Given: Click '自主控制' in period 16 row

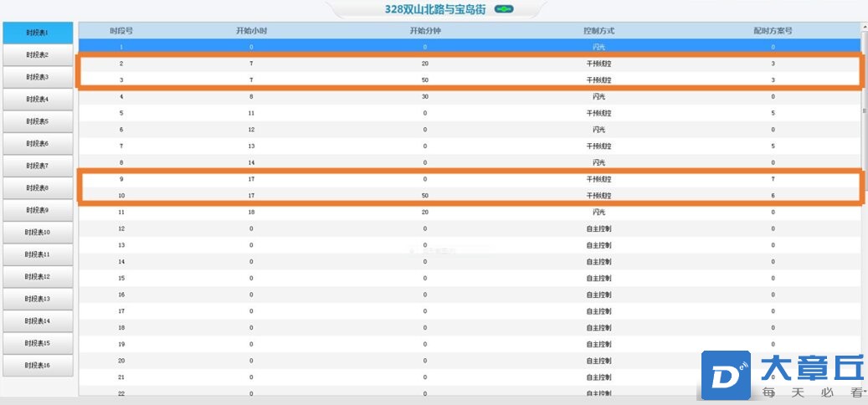Looking at the screenshot, I should pos(599,295).
